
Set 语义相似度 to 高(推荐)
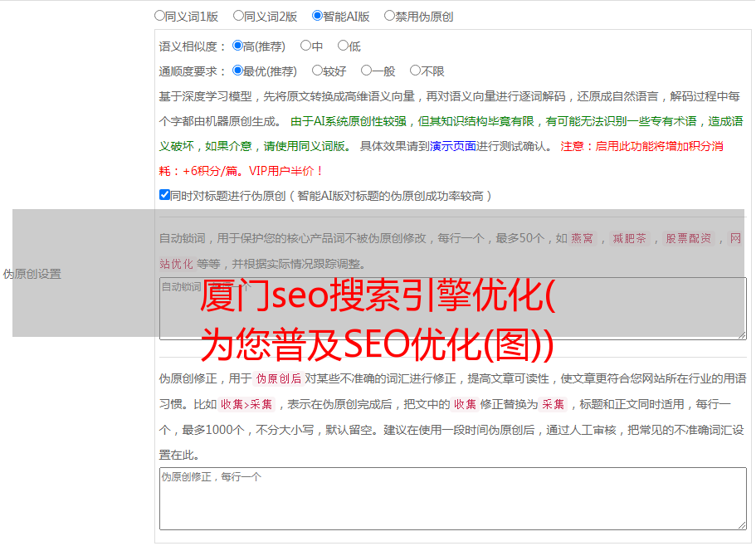237,46
